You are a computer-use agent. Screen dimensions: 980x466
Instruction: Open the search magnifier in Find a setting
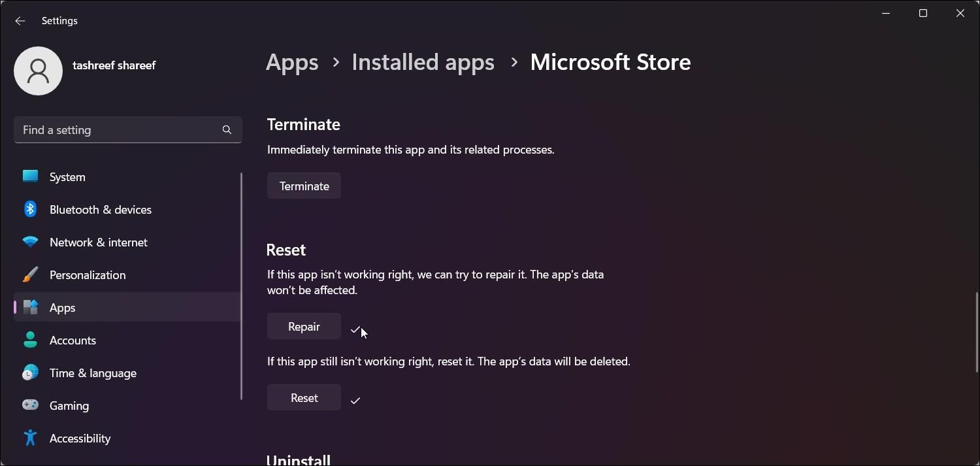(227, 129)
